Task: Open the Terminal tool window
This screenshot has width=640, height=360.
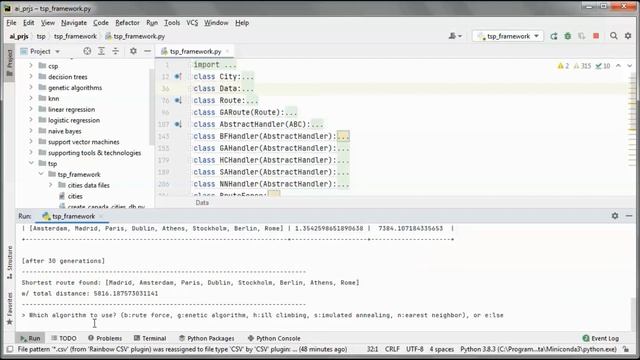Action: click(x=150, y=338)
